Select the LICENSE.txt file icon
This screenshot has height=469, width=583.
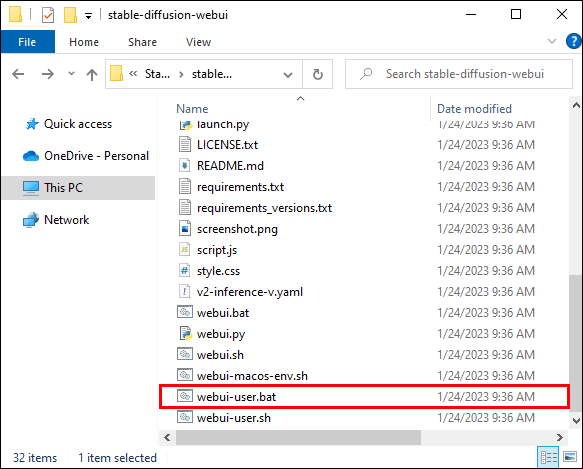pos(185,144)
